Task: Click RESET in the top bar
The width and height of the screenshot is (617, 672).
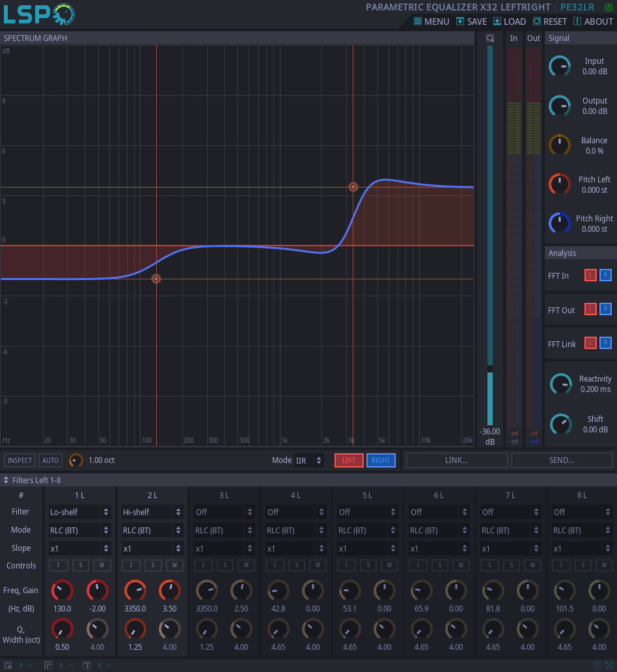Action: [x=550, y=21]
